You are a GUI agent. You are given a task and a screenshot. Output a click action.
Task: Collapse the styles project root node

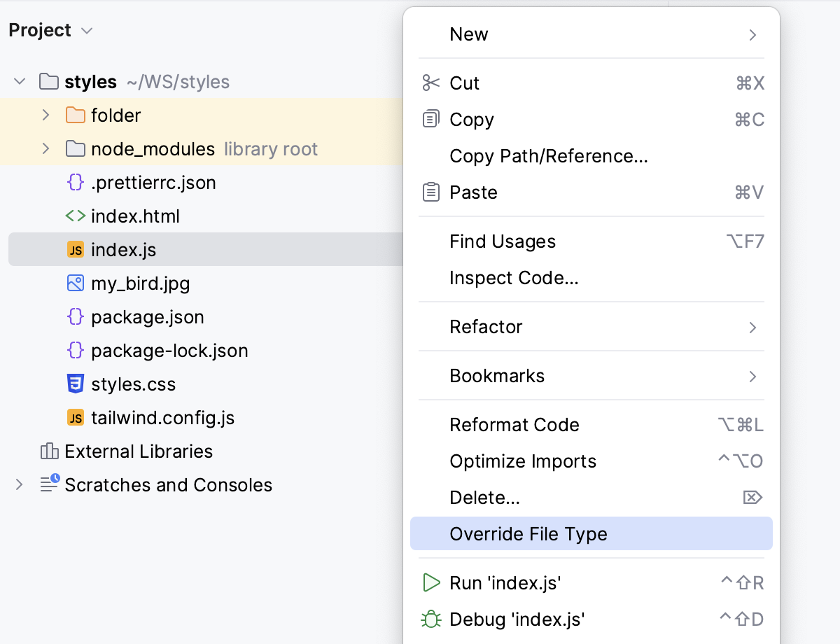tap(20, 81)
